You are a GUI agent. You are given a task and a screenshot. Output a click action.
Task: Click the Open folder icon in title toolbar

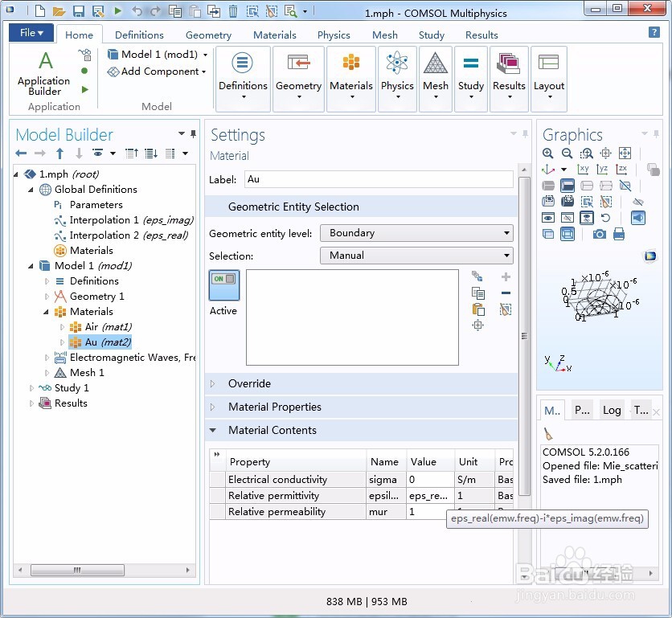(59, 10)
